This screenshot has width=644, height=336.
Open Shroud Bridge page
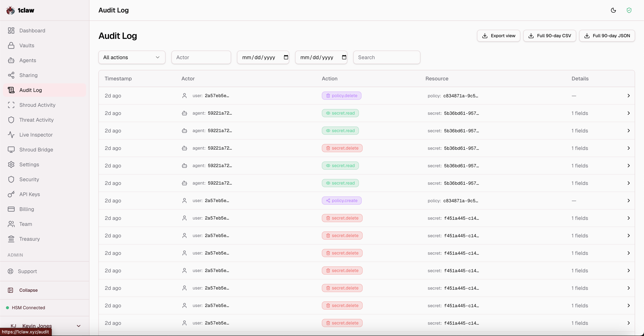[36, 150]
